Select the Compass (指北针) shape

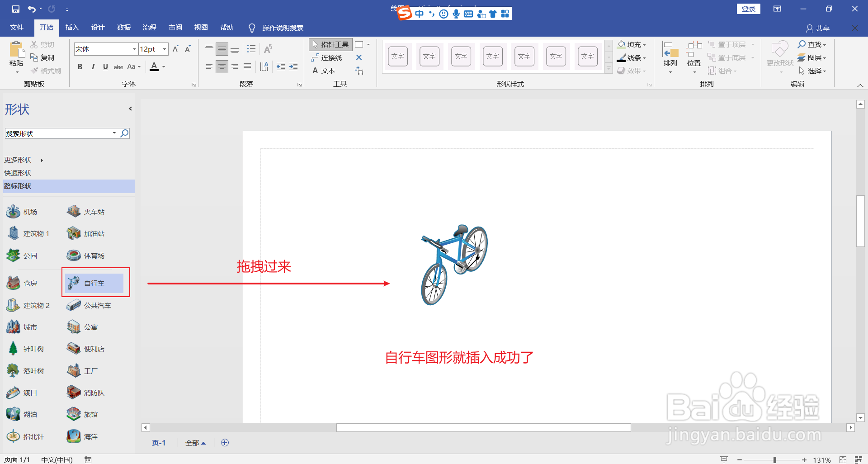coord(25,436)
